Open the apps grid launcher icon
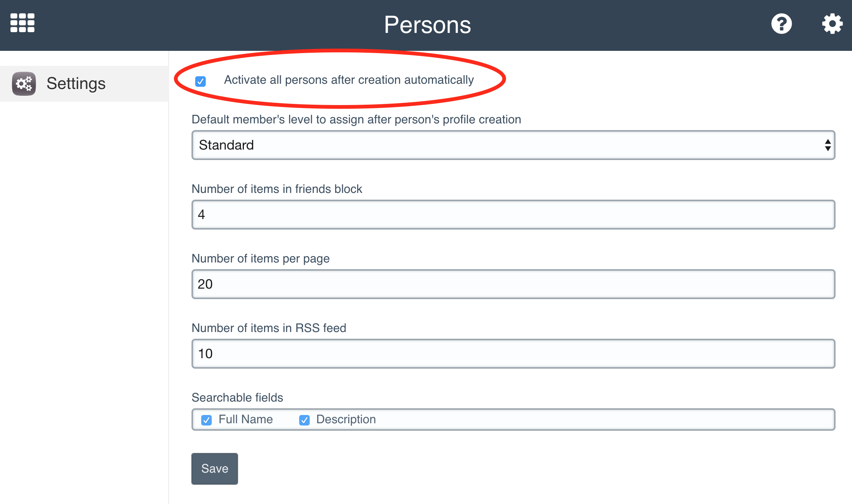Viewport: 852px width, 504px height. pyautogui.click(x=22, y=23)
